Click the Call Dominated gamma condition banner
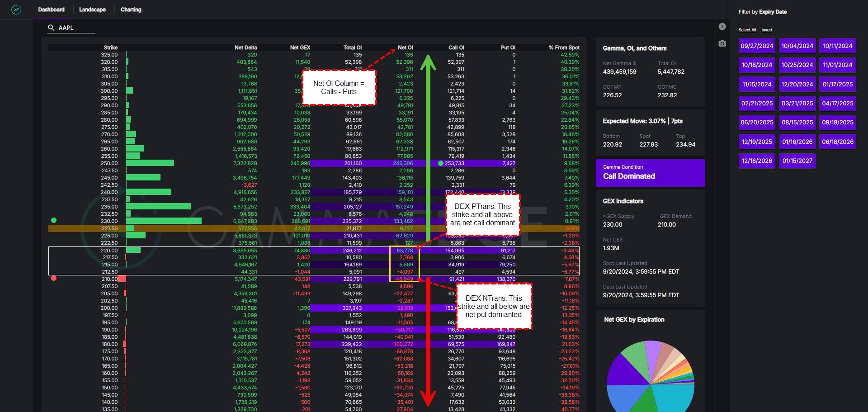868x412 pixels. [x=650, y=173]
